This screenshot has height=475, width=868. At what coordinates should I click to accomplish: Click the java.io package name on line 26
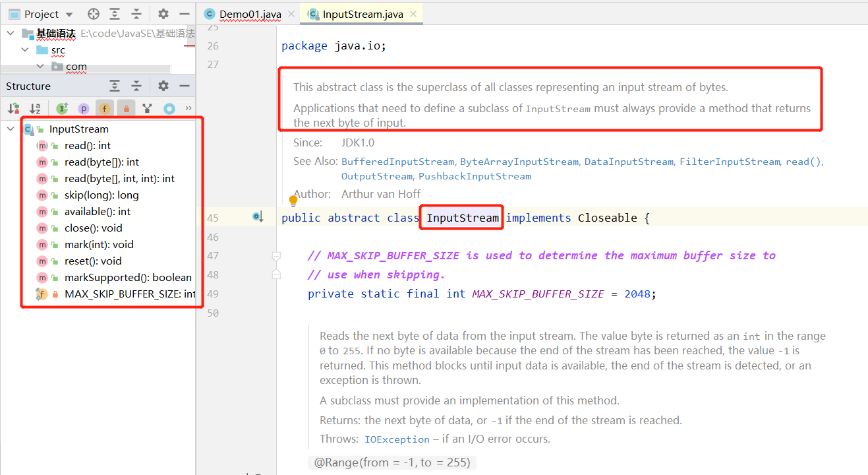[357, 46]
